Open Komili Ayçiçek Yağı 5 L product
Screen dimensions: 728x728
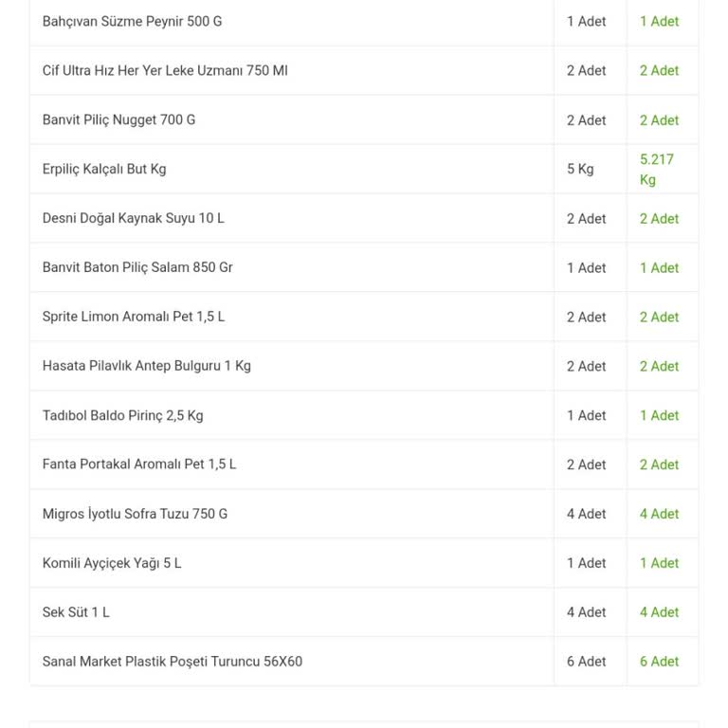[x=112, y=563]
